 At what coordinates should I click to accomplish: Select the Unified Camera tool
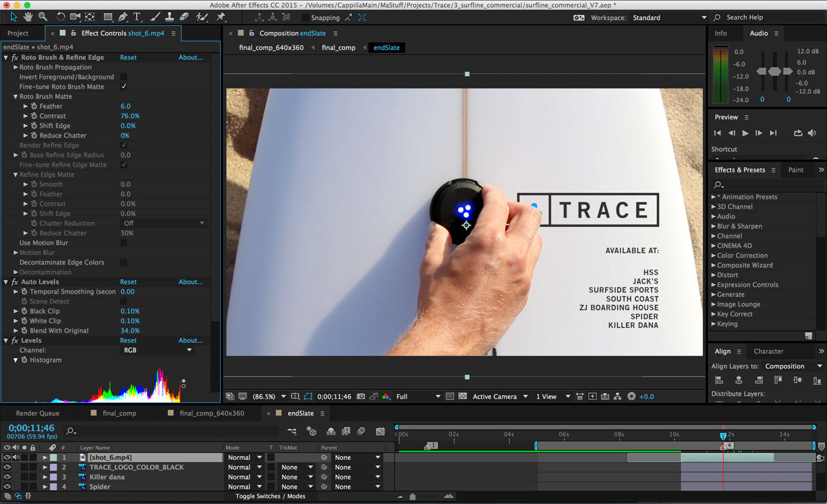(75, 17)
